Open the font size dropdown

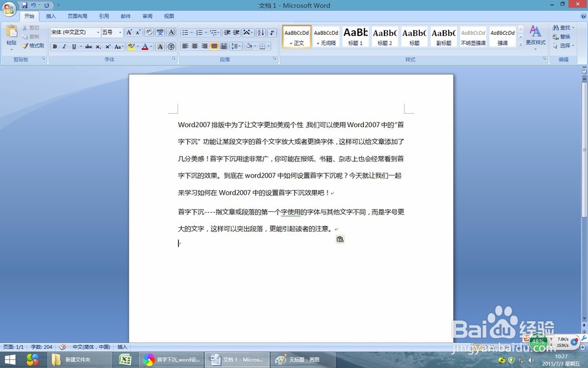tap(120, 32)
